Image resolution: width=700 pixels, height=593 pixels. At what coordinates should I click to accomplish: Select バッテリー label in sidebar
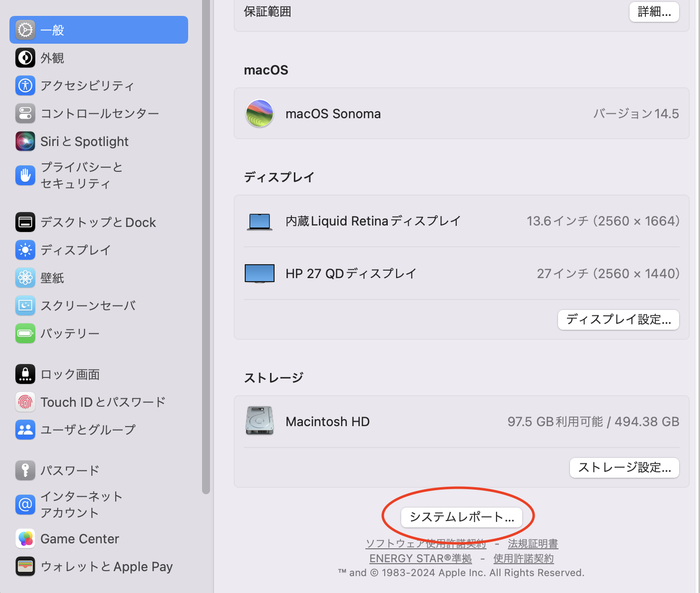[70, 333]
